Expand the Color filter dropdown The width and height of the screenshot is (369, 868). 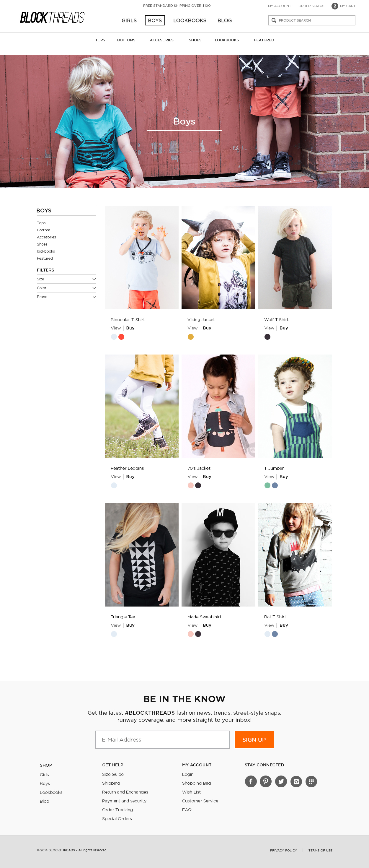pos(66,288)
